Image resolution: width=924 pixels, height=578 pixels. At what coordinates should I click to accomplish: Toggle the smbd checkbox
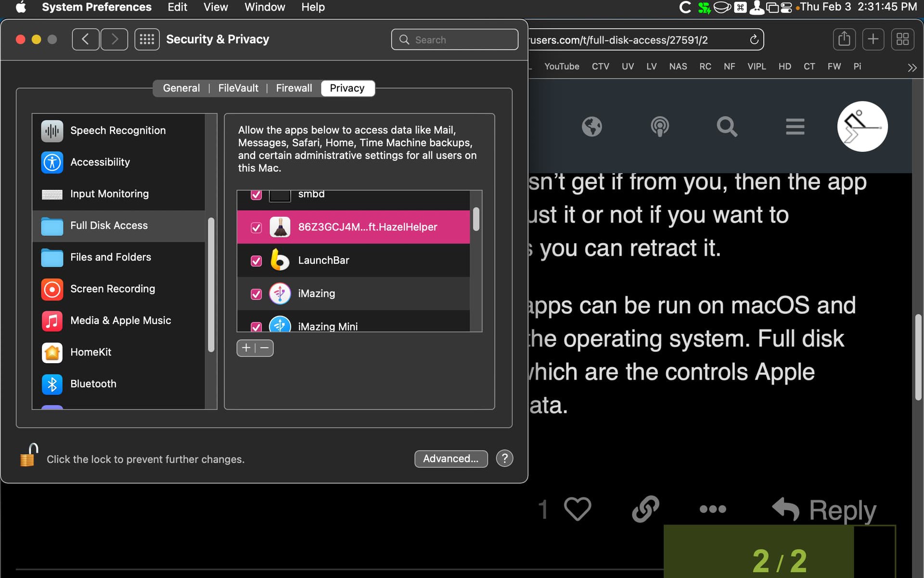256,195
